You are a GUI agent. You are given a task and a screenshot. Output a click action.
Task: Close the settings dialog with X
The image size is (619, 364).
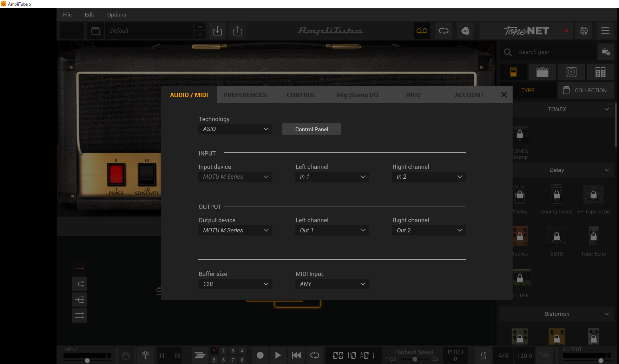point(504,95)
